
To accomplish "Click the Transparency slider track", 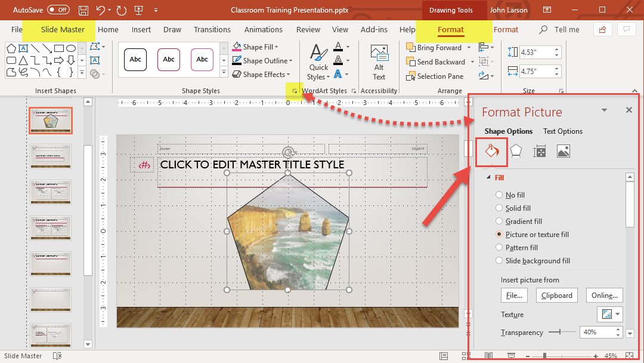I will point(562,332).
